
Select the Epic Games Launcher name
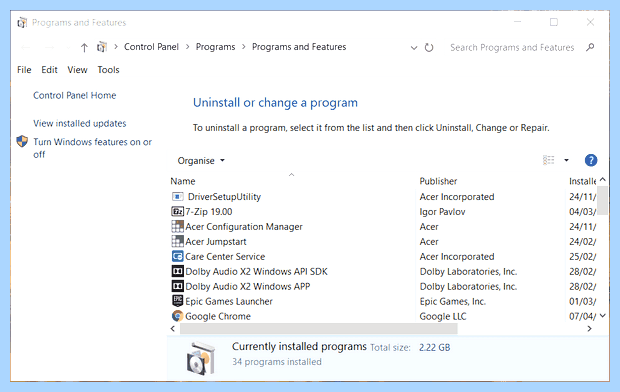pos(229,301)
